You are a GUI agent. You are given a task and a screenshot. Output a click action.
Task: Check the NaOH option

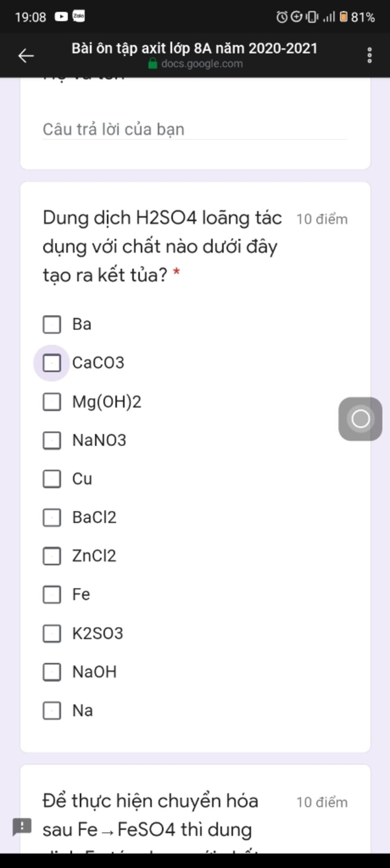[52, 672]
